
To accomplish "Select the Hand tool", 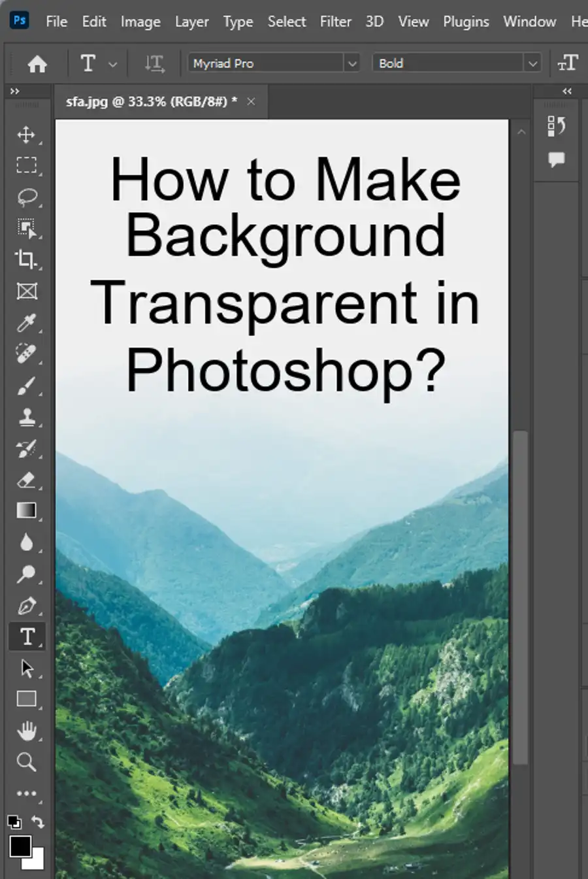I will coord(26,731).
